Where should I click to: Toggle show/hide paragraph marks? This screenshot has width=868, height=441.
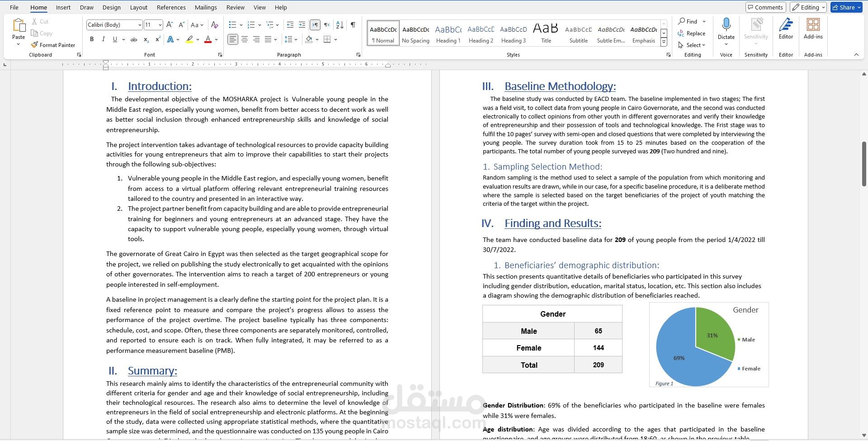tap(353, 25)
